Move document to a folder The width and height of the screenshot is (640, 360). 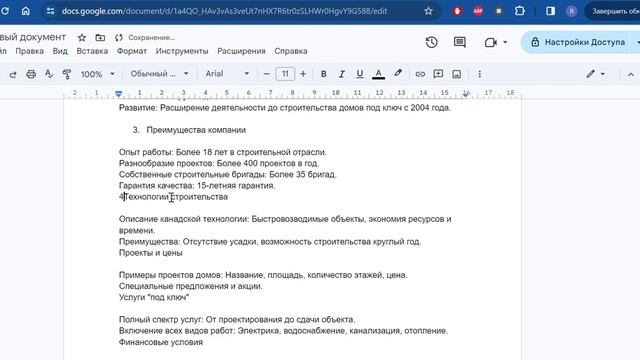100,38
